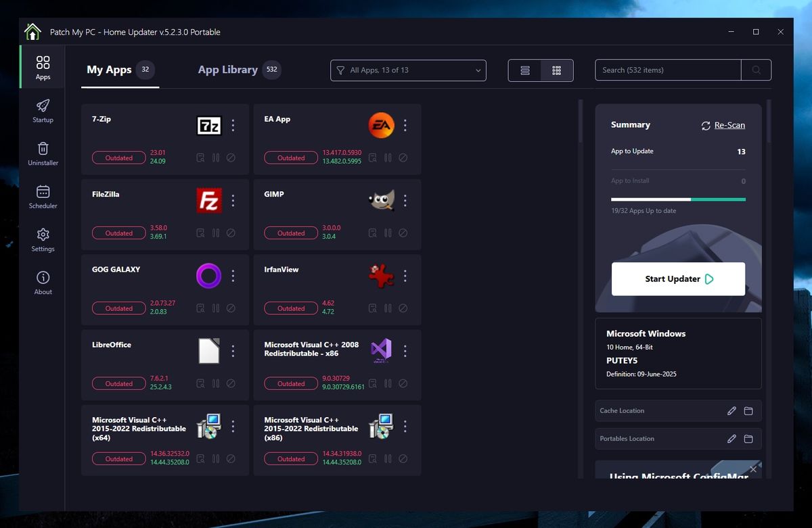The image size is (812, 528).
Task: Focus the Search (532 items) field
Action: pyautogui.click(x=668, y=70)
